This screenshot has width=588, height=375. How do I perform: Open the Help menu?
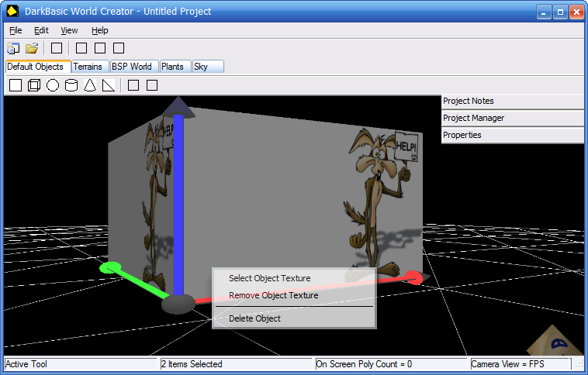coord(100,30)
